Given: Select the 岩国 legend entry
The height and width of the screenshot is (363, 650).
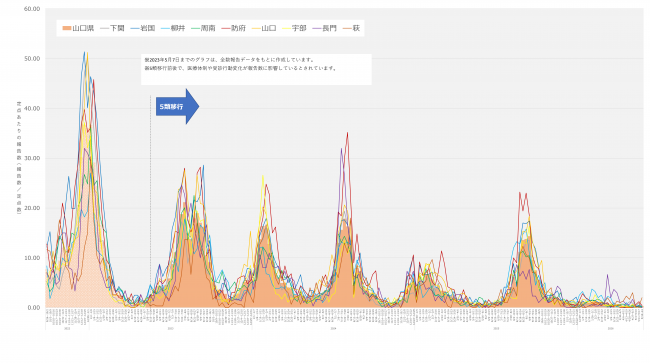Looking at the screenshot, I should (143, 28).
